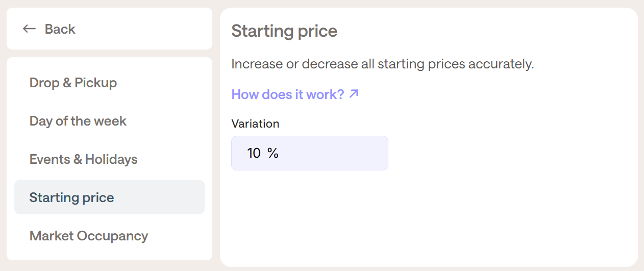Viewport: 644px width, 271px height.
Task: Open the Drop & Pickup section
Action: click(x=73, y=83)
